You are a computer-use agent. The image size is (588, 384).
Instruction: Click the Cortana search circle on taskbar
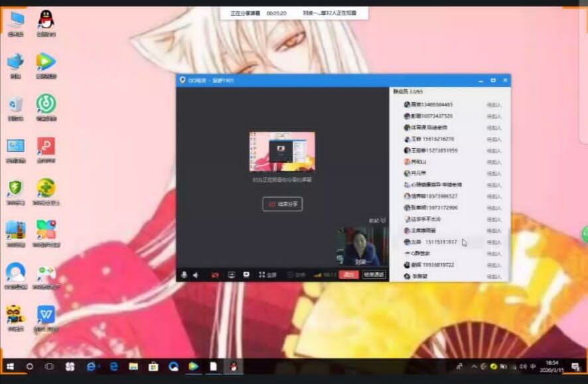(x=30, y=367)
